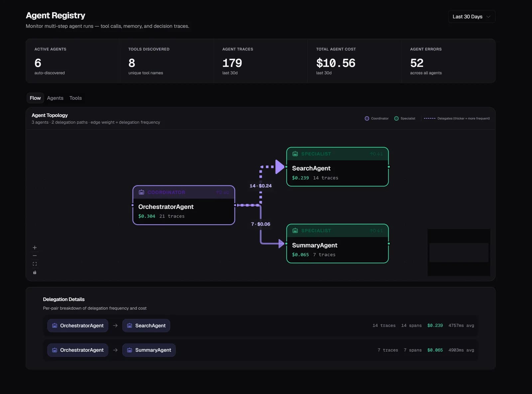Zoom in on the topology canvas
532x394 pixels.
(35, 247)
